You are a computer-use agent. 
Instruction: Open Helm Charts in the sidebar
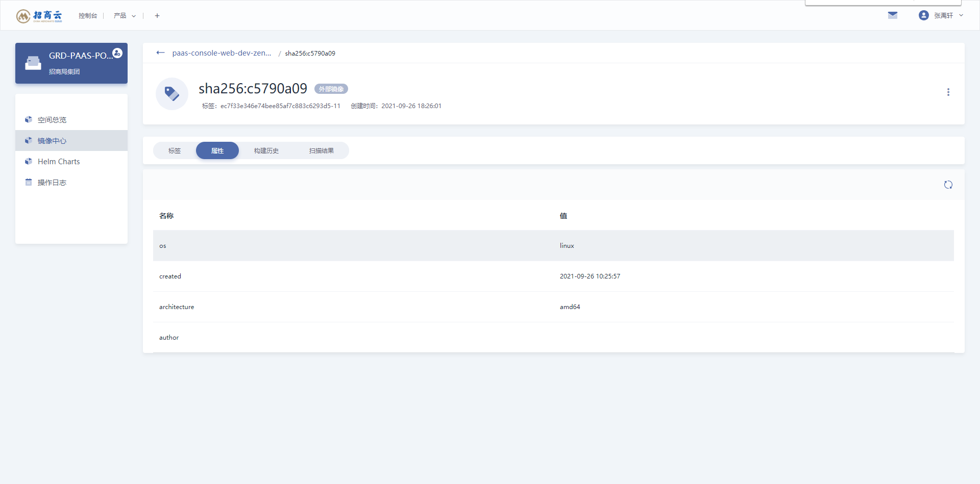click(x=71, y=162)
